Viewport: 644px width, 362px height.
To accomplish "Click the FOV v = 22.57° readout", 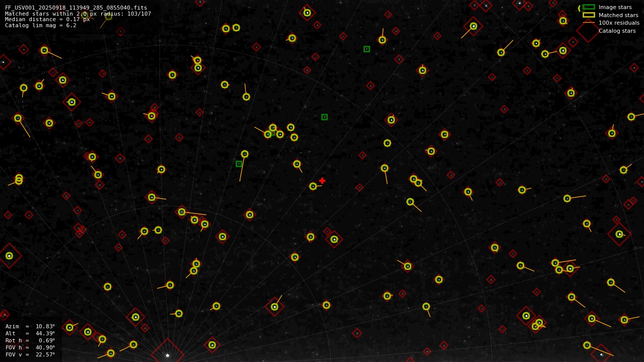I will (30, 354).
